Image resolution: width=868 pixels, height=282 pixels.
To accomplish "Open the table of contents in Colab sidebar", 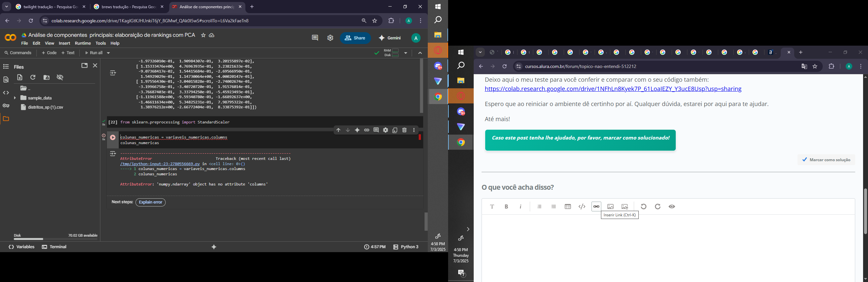I will pyautogui.click(x=6, y=67).
